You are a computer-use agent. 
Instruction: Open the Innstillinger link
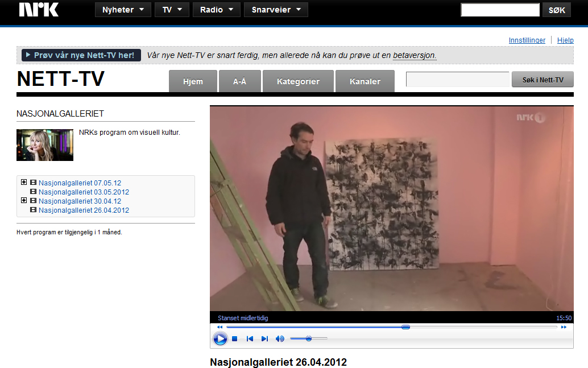click(527, 40)
